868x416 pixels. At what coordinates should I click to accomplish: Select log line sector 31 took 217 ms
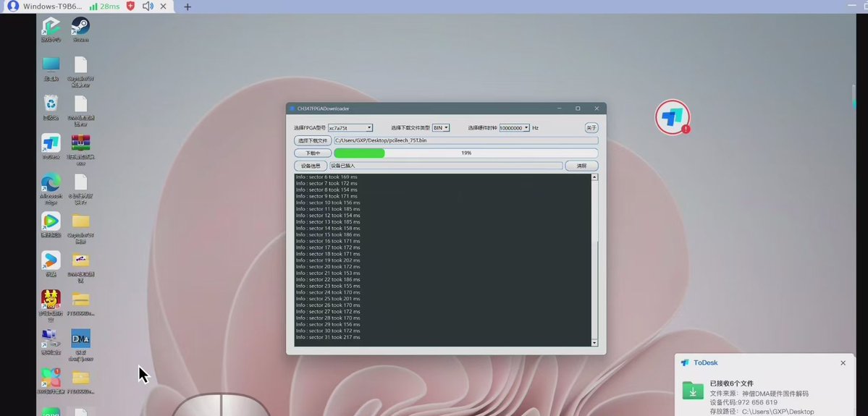click(x=328, y=337)
